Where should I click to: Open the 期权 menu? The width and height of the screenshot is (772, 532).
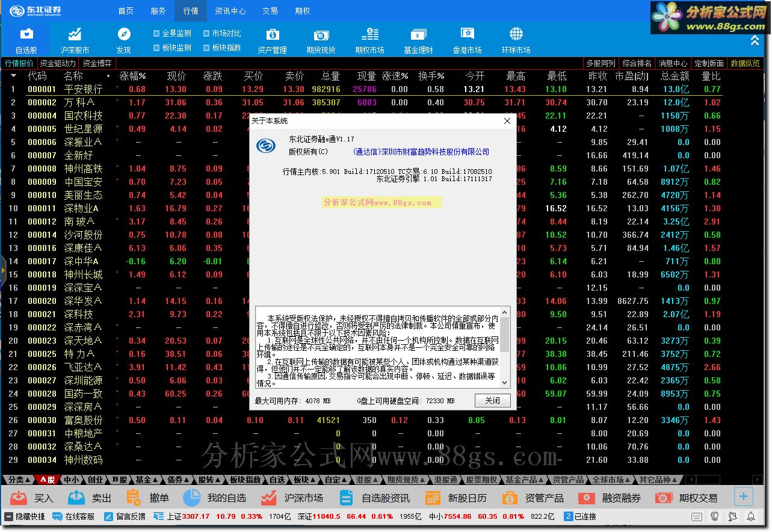pyautogui.click(x=303, y=11)
